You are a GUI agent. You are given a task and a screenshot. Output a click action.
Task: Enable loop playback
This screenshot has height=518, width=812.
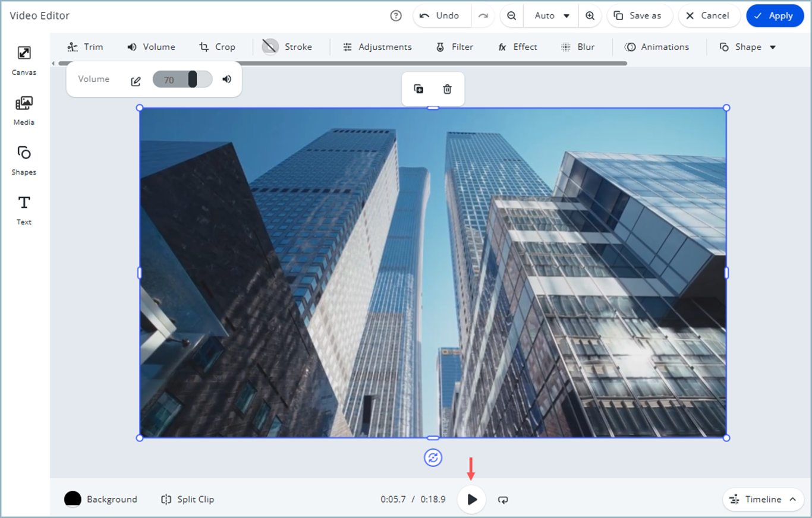[503, 499]
